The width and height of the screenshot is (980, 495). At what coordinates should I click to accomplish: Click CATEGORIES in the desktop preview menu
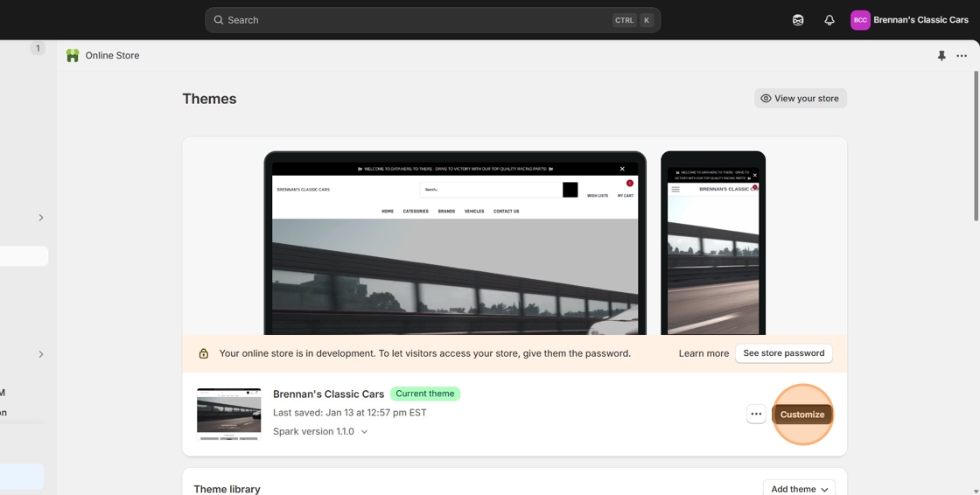pyautogui.click(x=416, y=212)
